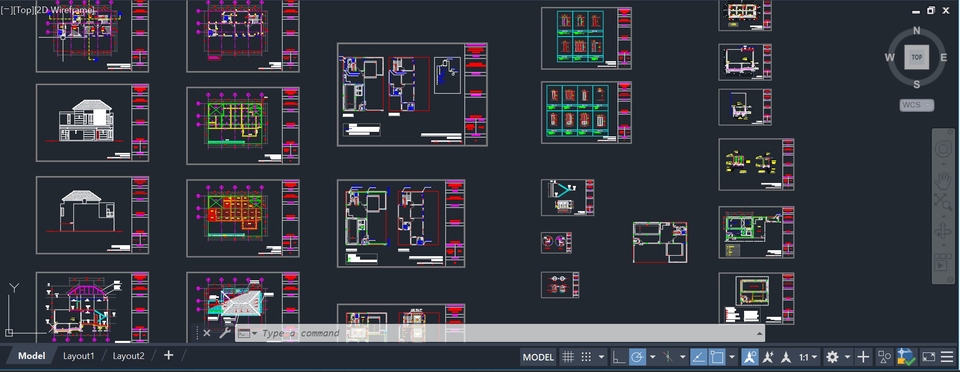Click the annotation monitor plus icon
The height and width of the screenshot is (372, 960).
[x=863, y=357]
